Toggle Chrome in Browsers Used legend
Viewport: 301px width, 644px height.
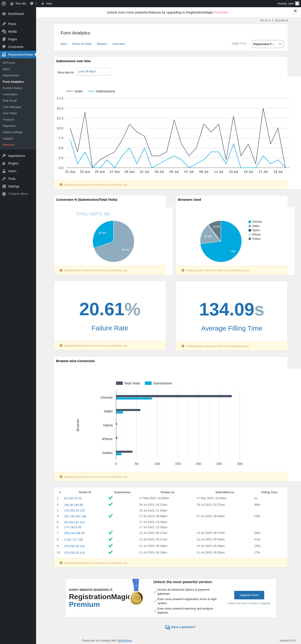pyautogui.click(x=255, y=222)
